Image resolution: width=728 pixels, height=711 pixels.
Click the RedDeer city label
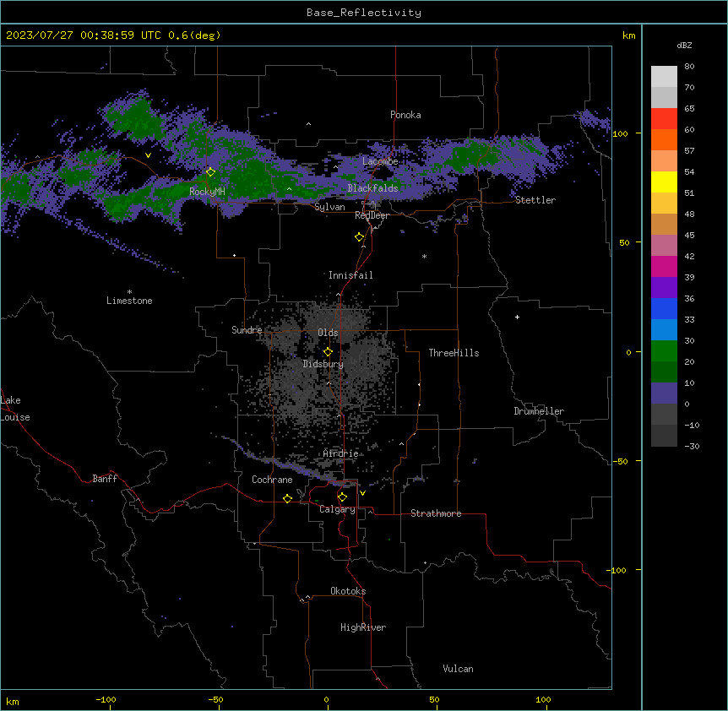click(x=372, y=215)
